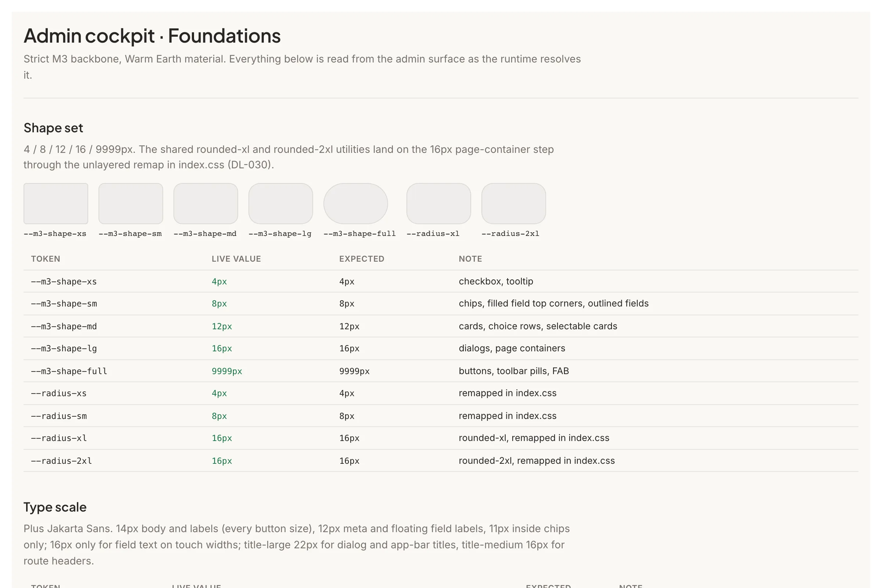882x588 pixels.
Task: Click the 'TOKEN' header in shape table
Action: click(46, 259)
